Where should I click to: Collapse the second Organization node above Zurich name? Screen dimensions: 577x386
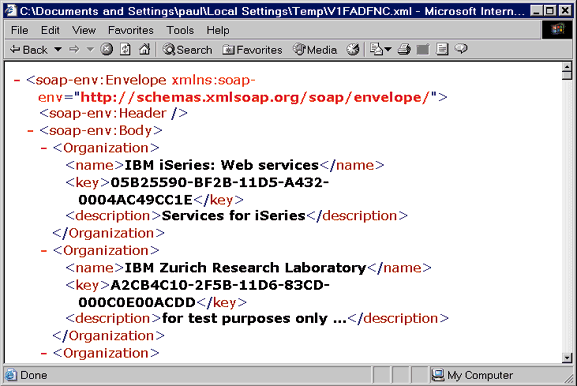44,251
